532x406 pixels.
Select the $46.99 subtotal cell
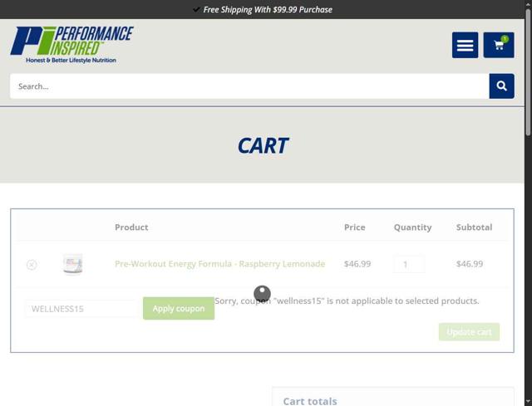pyautogui.click(x=469, y=264)
